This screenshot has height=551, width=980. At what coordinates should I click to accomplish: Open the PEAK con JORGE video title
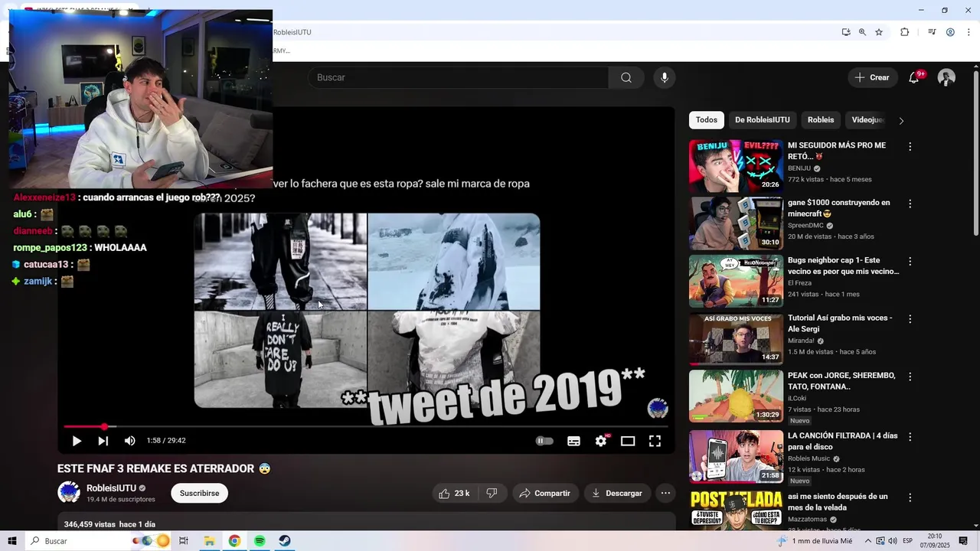click(841, 381)
